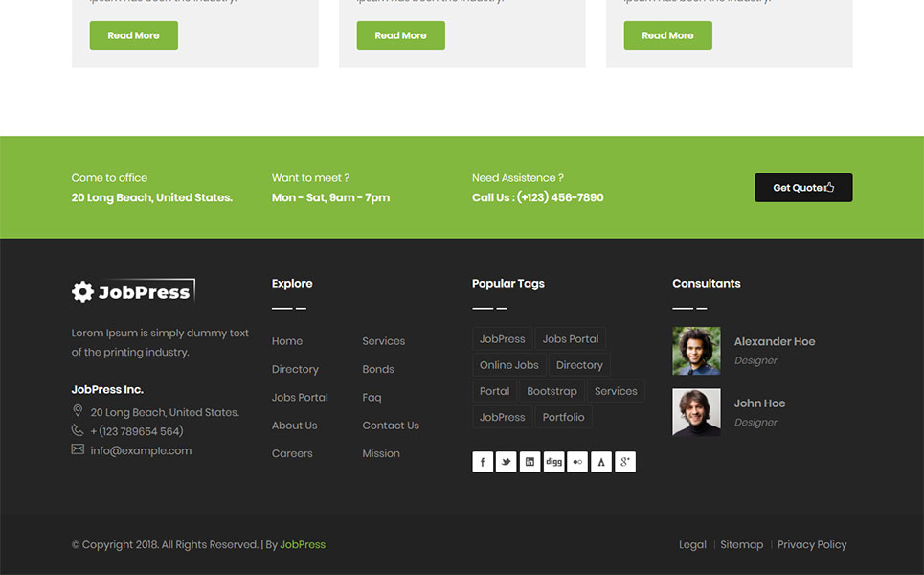This screenshot has width=924, height=575.
Task: Click the thumbs-up icon on Get Quote
Action: pos(829,187)
